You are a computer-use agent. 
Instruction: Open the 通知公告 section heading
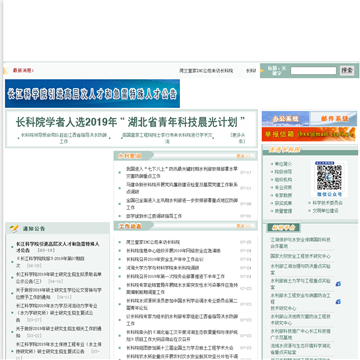tap(34, 229)
